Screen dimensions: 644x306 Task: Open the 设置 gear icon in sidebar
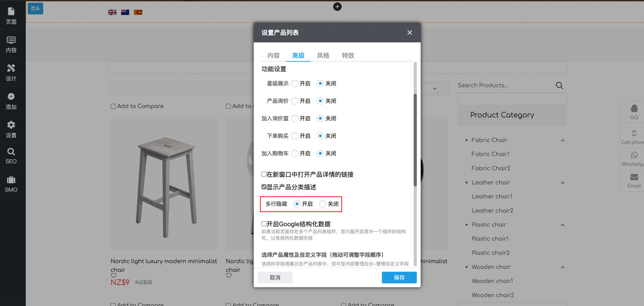(x=11, y=129)
